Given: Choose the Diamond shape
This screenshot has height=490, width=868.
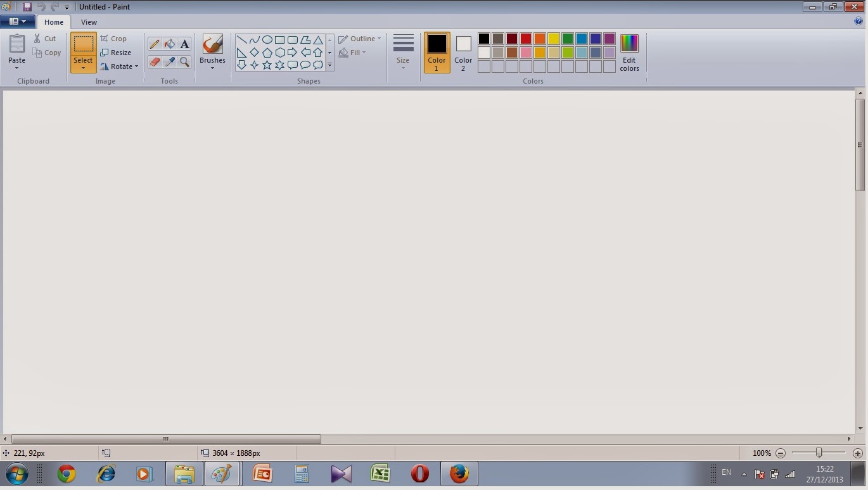Looking at the screenshot, I should coord(254,53).
